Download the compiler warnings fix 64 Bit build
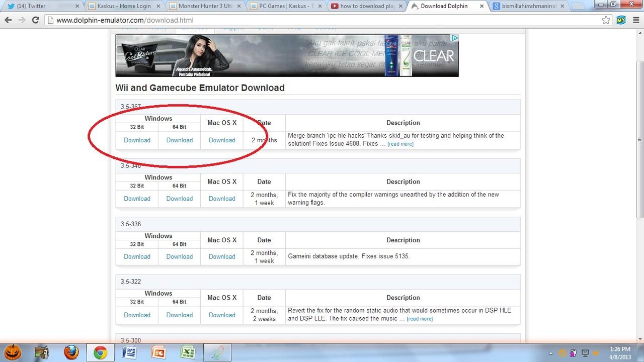The width and height of the screenshot is (644, 362). click(180, 199)
